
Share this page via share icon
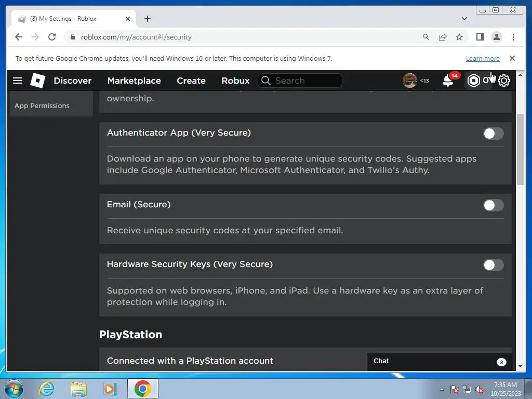tap(443, 37)
